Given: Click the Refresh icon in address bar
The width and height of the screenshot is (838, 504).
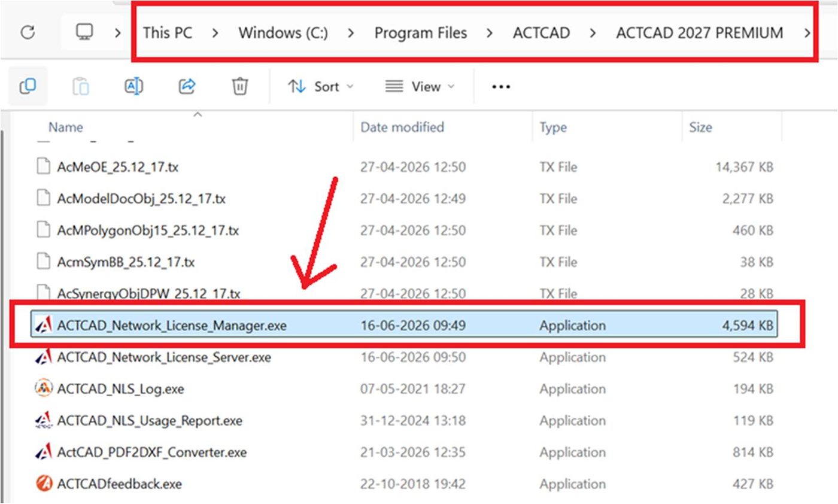Looking at the screenshot, I should 28,32.
